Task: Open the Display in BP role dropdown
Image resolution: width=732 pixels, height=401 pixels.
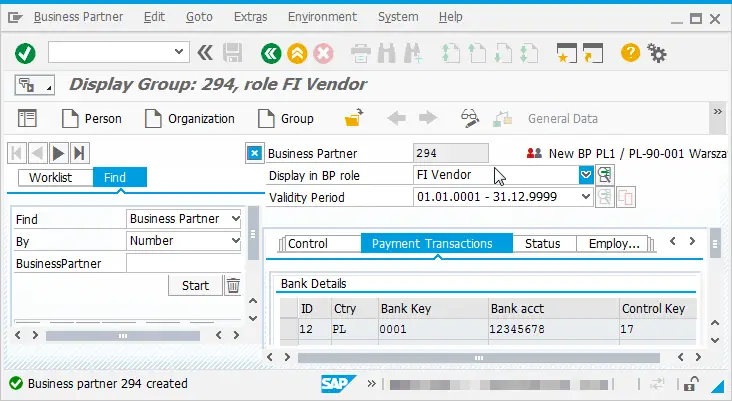Action: pos(586,175)
